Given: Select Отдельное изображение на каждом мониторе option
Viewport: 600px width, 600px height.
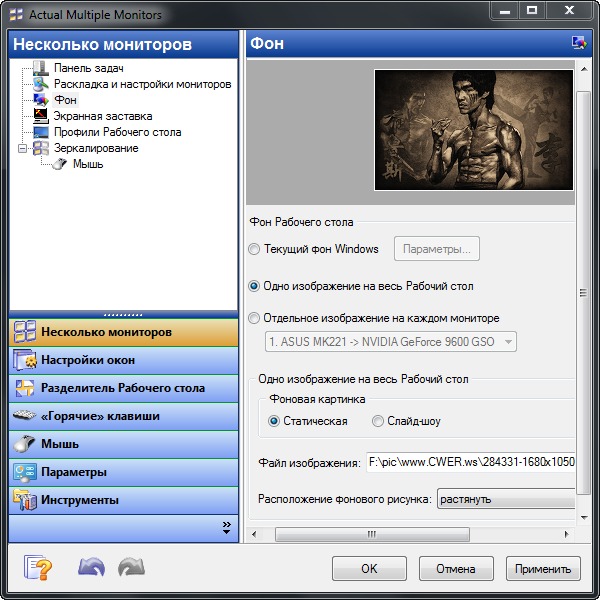Looking at the screenshot, I should click(x=254, y=318).
